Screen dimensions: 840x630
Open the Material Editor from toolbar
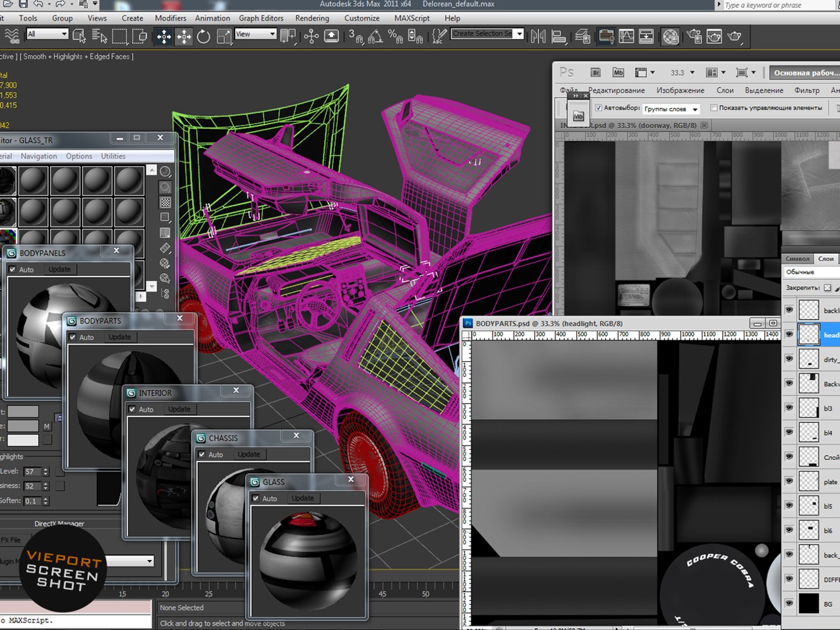670,37
